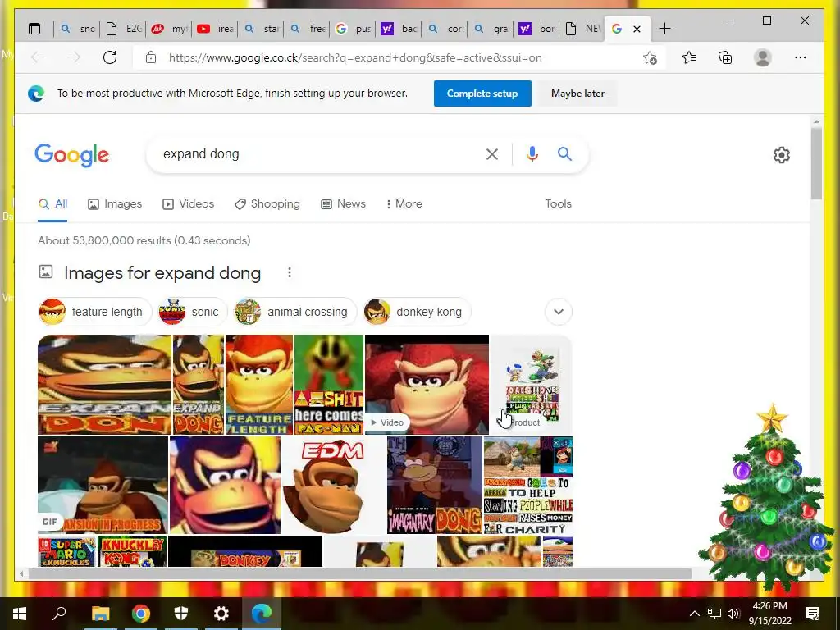Screen dimensions: 840x630
Task: Filter images by animal crossing chip
Action: tap(295, 312)
